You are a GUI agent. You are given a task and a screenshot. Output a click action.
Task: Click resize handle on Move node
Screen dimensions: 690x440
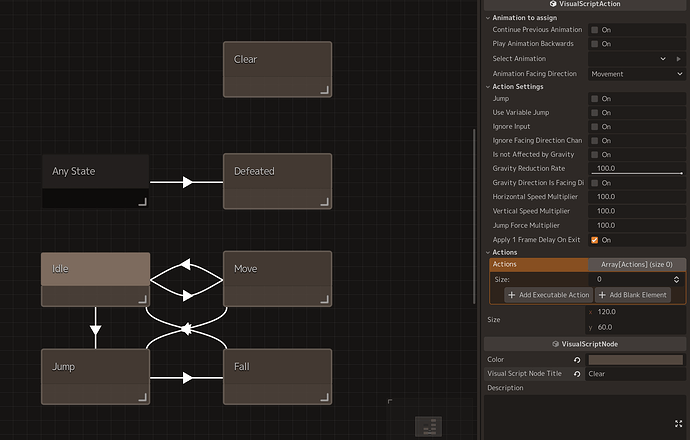click(325, 300)
